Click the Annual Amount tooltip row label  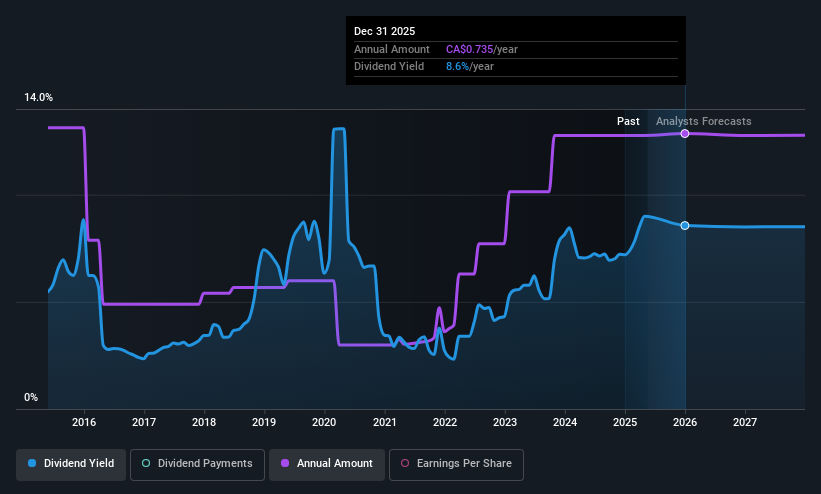[x=392, y=49]
